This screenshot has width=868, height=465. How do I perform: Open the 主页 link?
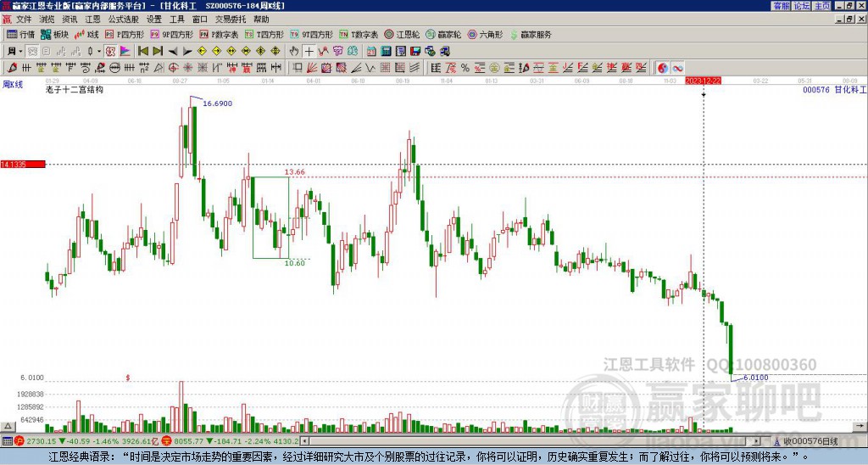[822, 6]
